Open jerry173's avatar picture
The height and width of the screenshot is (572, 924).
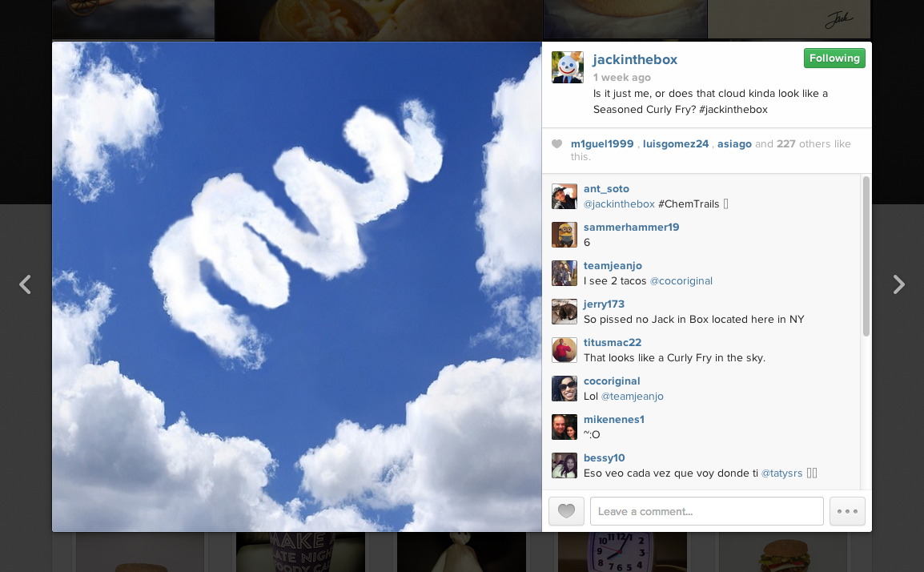564,312
